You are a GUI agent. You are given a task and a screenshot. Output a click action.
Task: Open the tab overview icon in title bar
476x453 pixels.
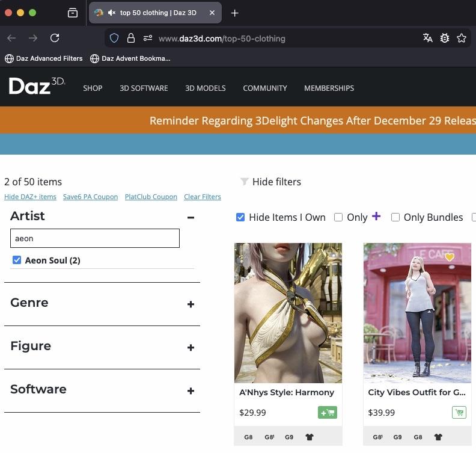[x=73, y=13]
